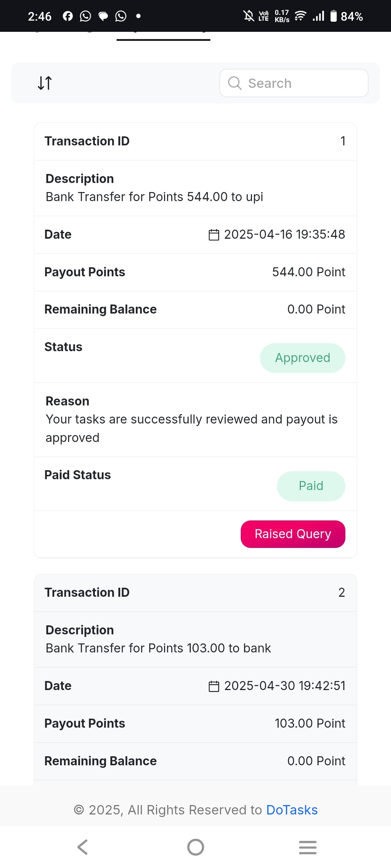Tap Transaction ID 2 header row
Screen dimensions: 391x868
point(195,593)
